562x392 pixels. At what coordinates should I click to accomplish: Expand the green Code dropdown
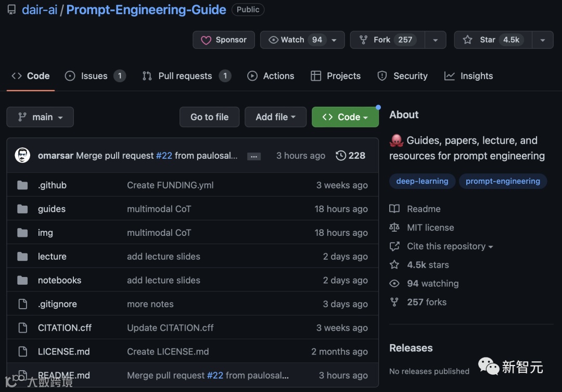point(344,117)
